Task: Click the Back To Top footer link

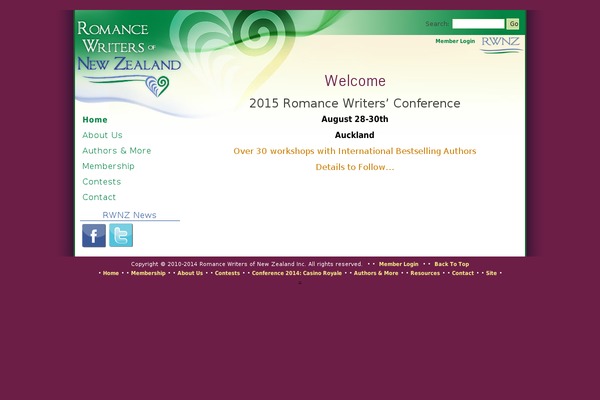Action: [452, 264]
